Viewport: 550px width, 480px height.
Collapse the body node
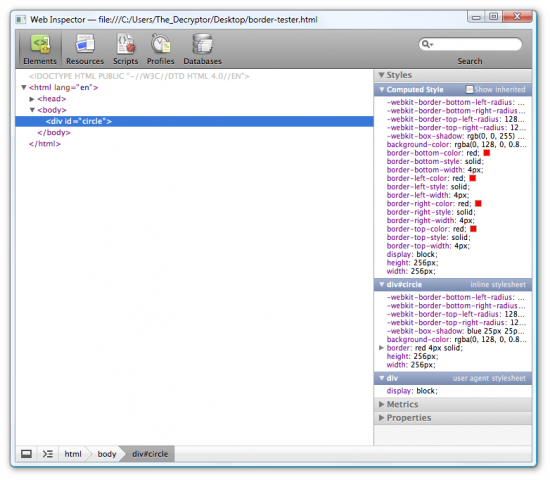click(x=32, y=110)
